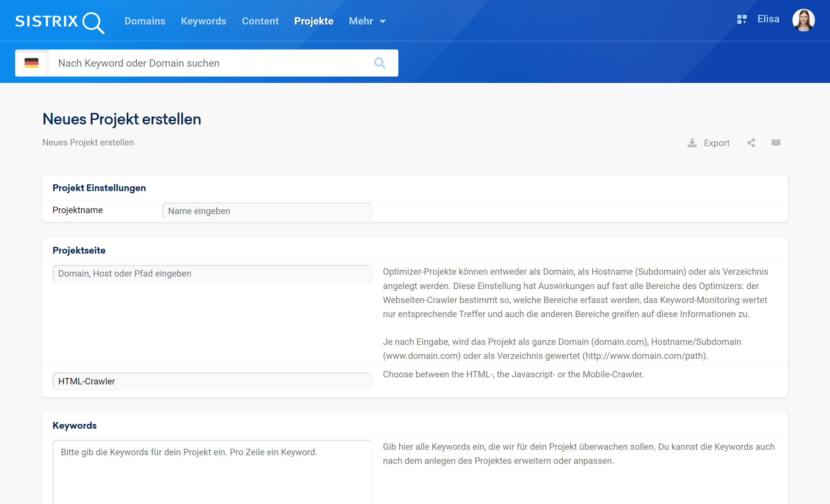Open the German flag country selector
This screenshot has height=504, width=830.
tap(31, 63)
